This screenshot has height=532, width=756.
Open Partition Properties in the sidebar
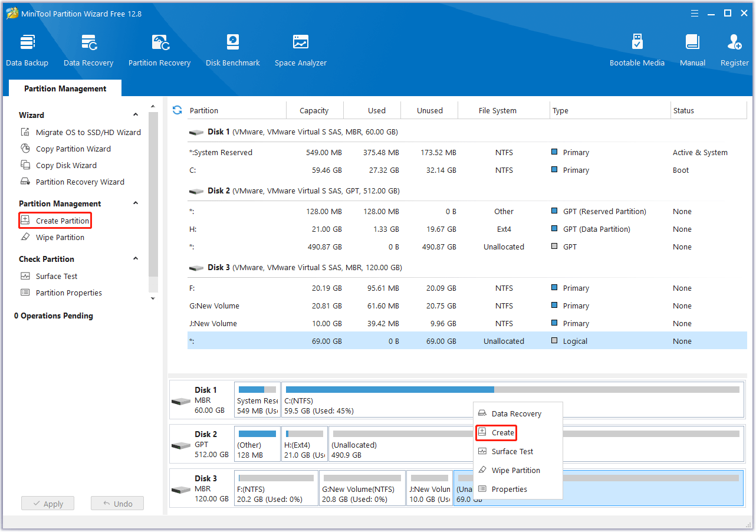tap(61, 293)
